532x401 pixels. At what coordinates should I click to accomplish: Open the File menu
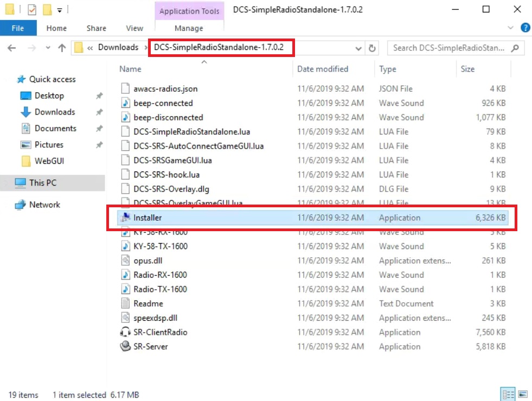point(17,28)
